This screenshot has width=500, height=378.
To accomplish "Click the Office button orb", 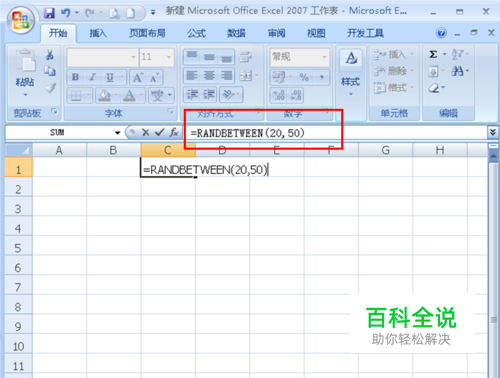I will point(21,19).
